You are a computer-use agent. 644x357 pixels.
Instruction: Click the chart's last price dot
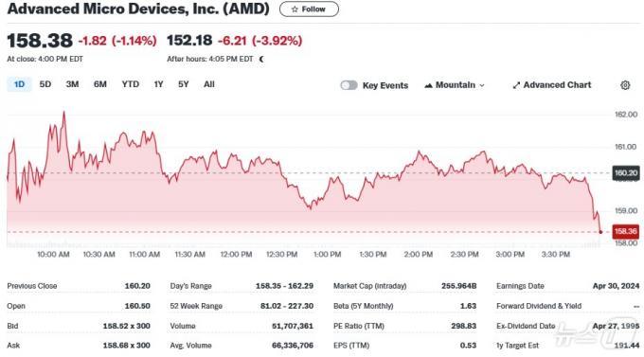pyautogui.click(x=600, y=232)
